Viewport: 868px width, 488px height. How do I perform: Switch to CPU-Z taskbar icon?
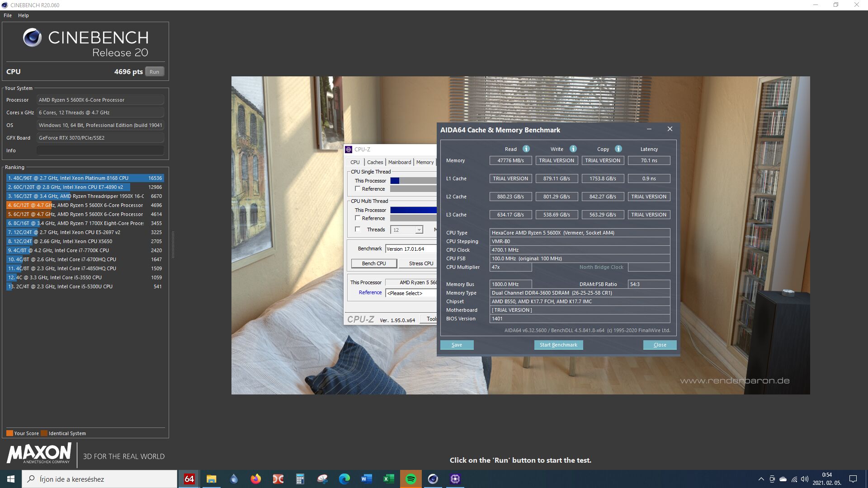455,479
